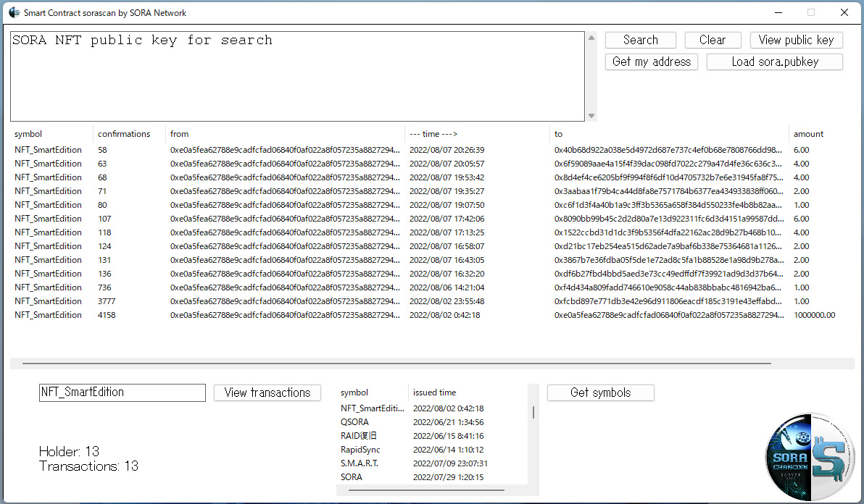
Task: Click the to address starting 0x1522ccbd31
Action: coord(668,232)
